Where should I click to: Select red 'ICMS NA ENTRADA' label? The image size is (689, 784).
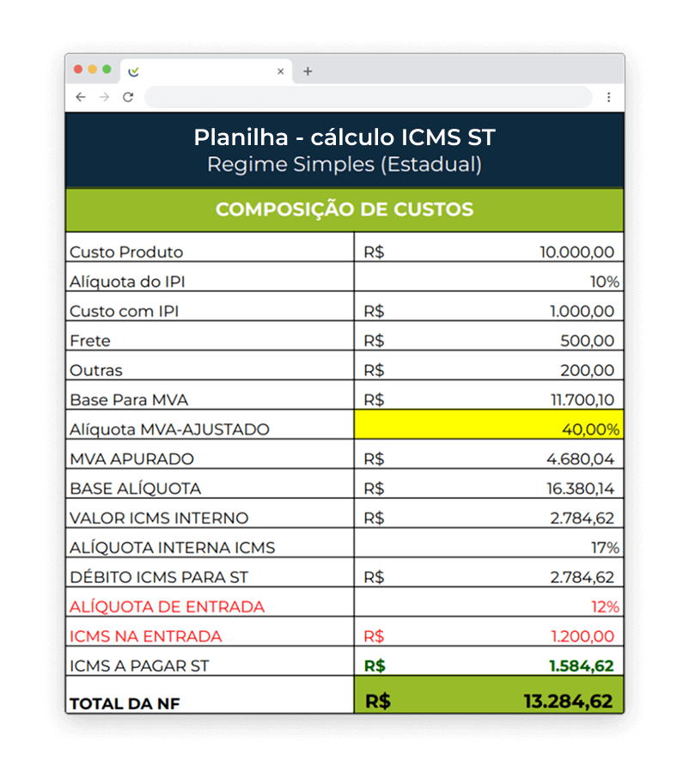[x=145, y=635]
